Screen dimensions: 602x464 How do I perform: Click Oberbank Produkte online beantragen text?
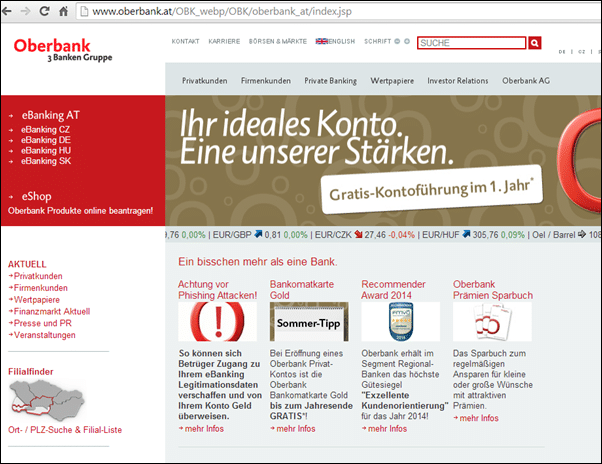80,211
